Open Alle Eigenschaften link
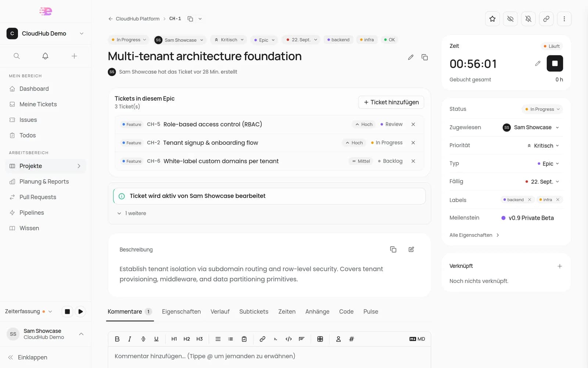 (474, 235)
